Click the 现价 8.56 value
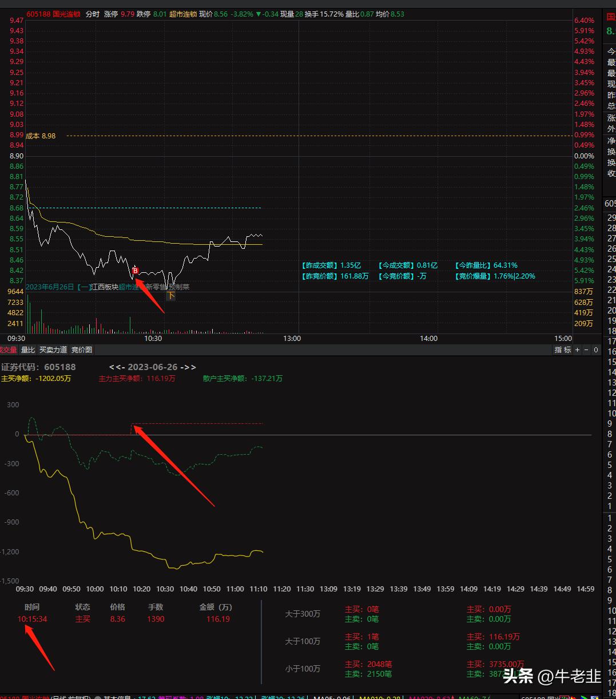 point(213,14)
